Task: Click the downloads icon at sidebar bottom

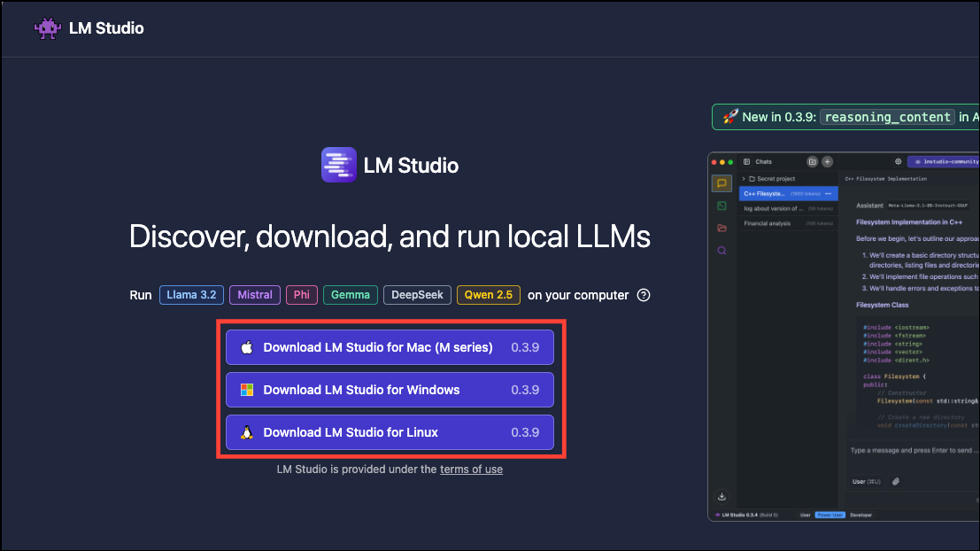Action: 721,497
